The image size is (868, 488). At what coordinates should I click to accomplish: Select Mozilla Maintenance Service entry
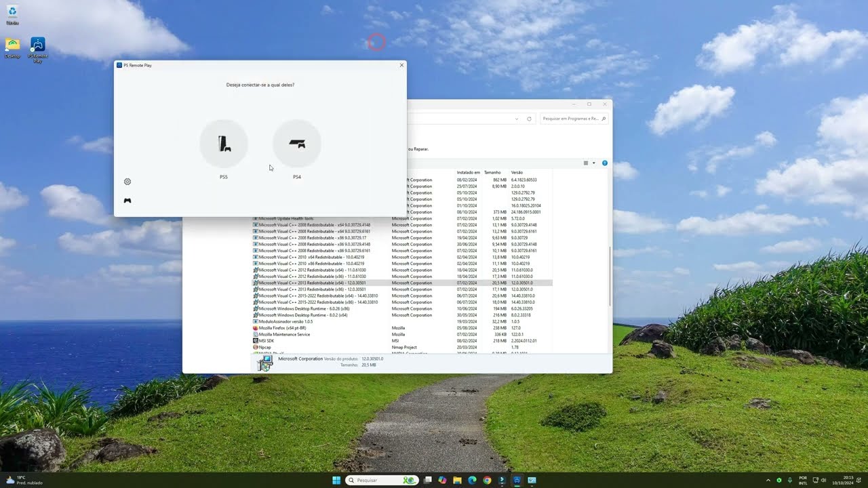tap(402, 334)
